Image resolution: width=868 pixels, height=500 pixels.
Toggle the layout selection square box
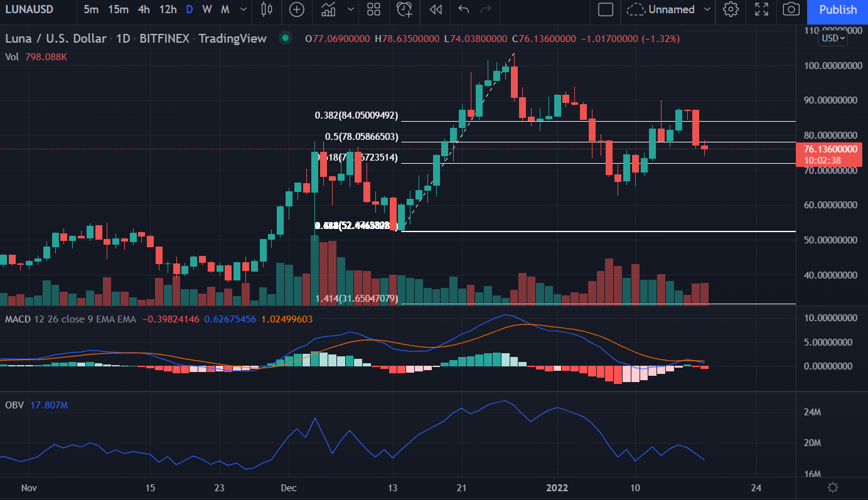pos(606,9)
